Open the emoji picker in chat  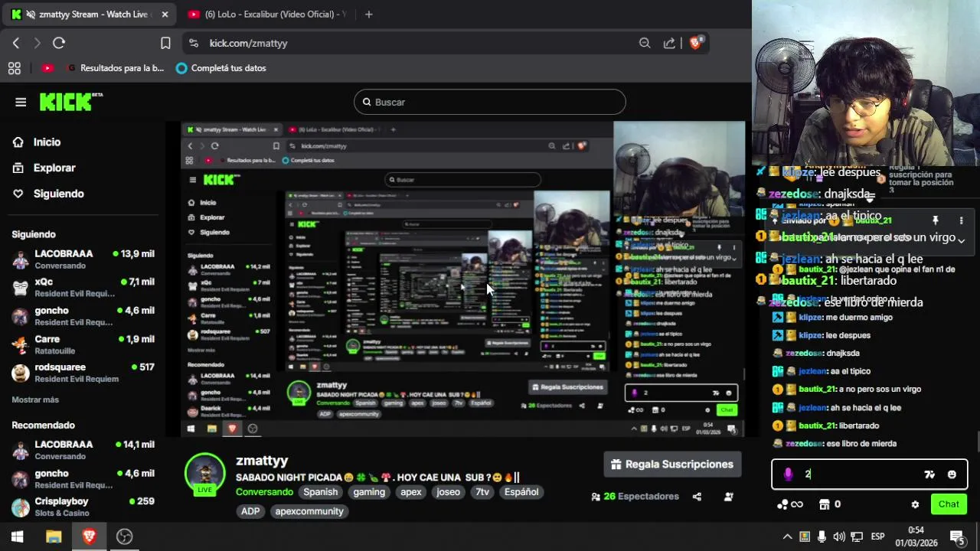(952, 474)
